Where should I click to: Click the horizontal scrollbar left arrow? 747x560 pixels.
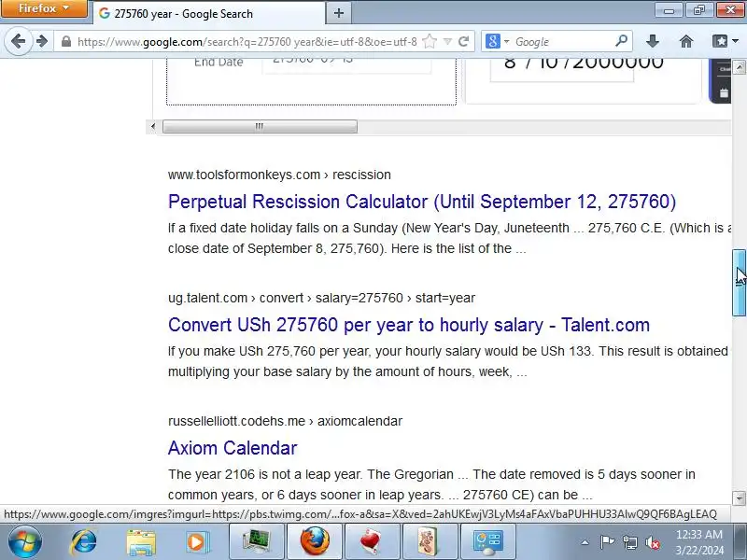tap(153, 126)
